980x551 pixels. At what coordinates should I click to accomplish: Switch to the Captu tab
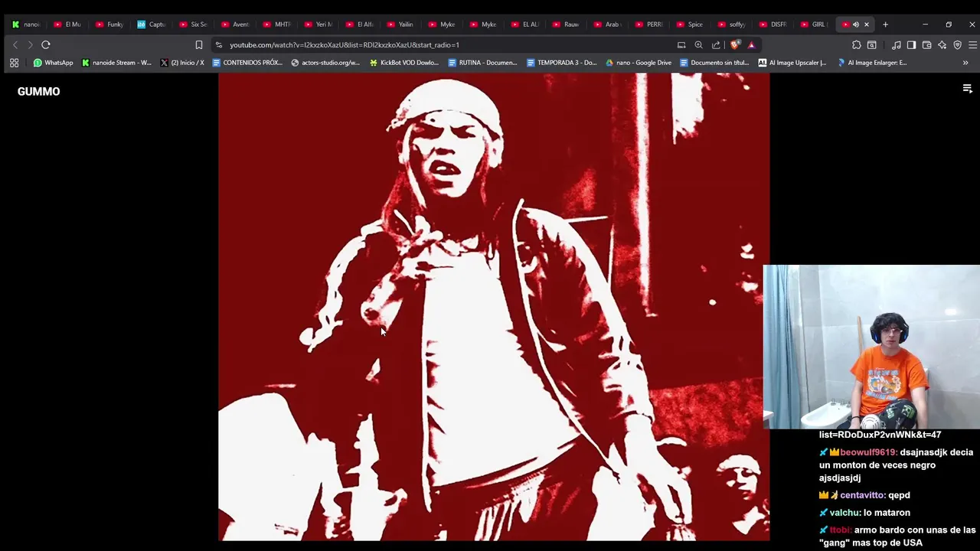151,24
